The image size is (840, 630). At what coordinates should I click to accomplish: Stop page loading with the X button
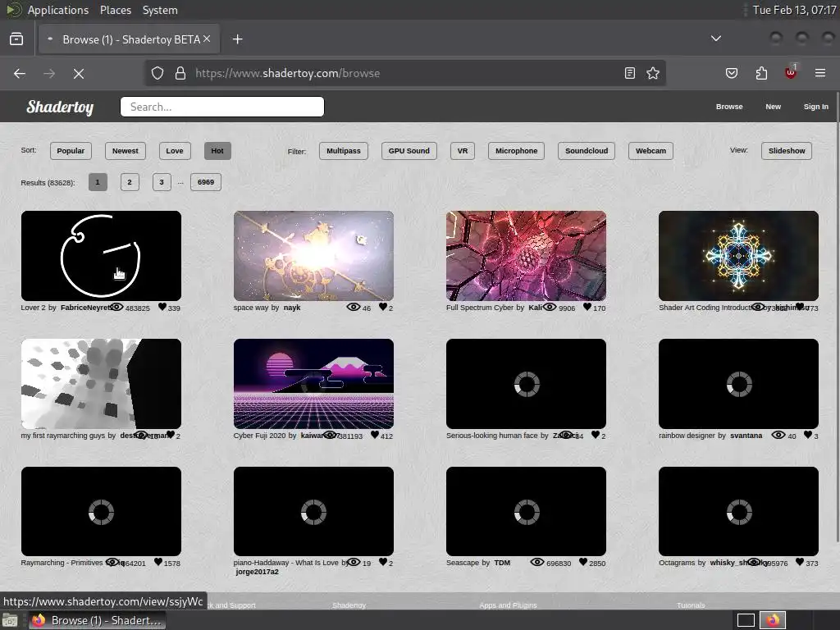(78, 73)
